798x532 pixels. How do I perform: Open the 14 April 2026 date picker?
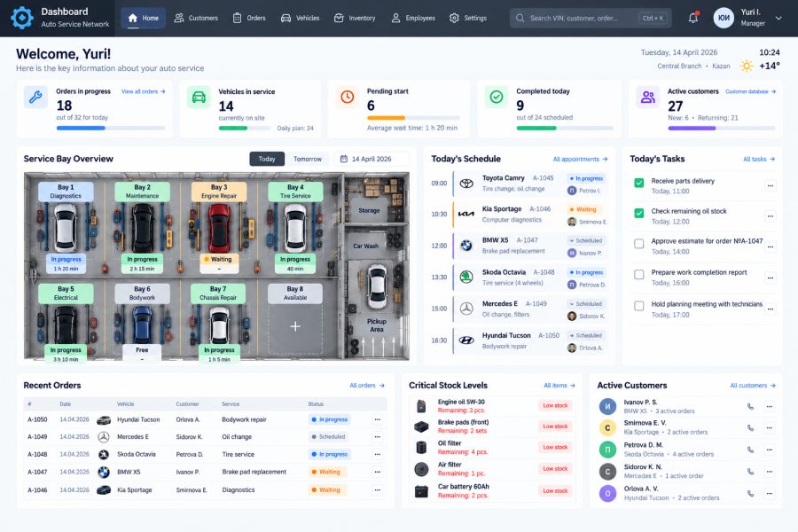(371, 159)
